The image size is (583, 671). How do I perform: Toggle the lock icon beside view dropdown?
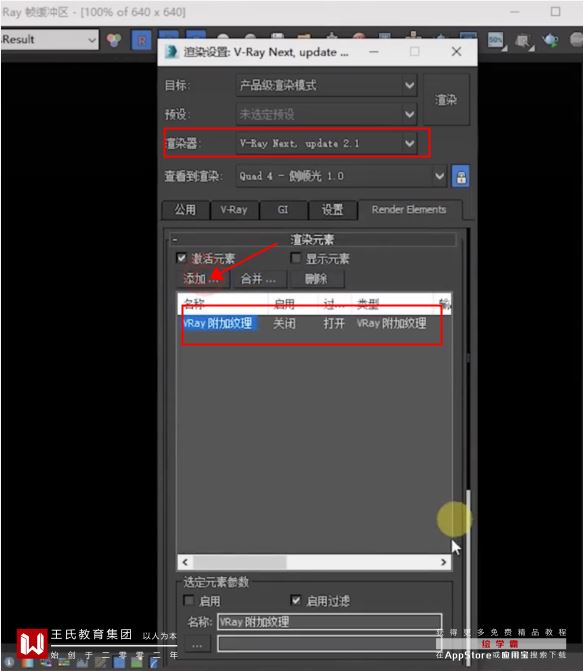click(x=461, y=176)
